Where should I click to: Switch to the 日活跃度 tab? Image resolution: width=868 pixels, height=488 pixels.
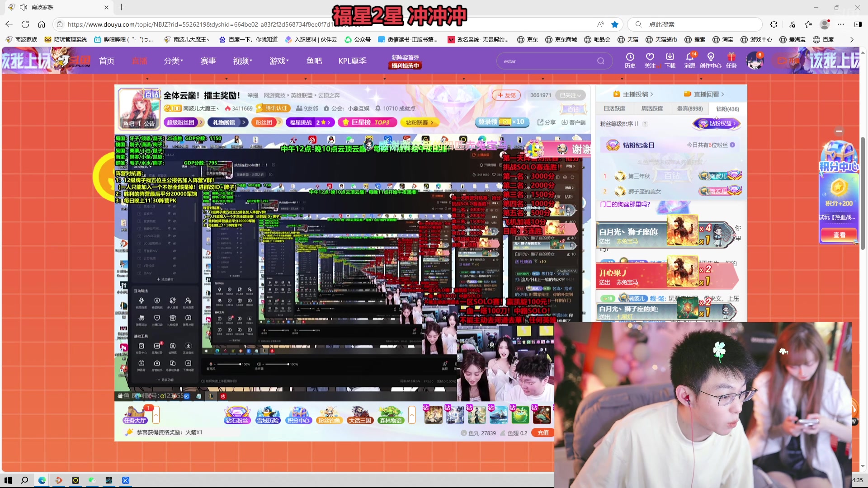614,109
